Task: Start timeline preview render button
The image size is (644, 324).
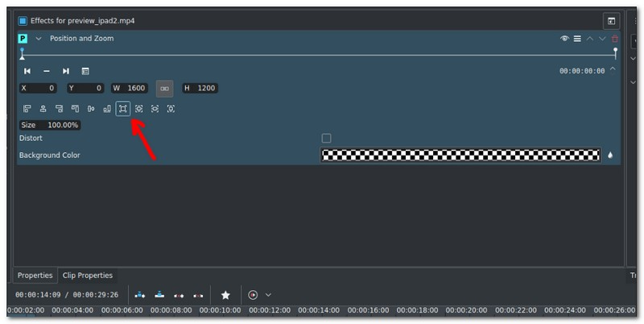Action: pos(253,295)
